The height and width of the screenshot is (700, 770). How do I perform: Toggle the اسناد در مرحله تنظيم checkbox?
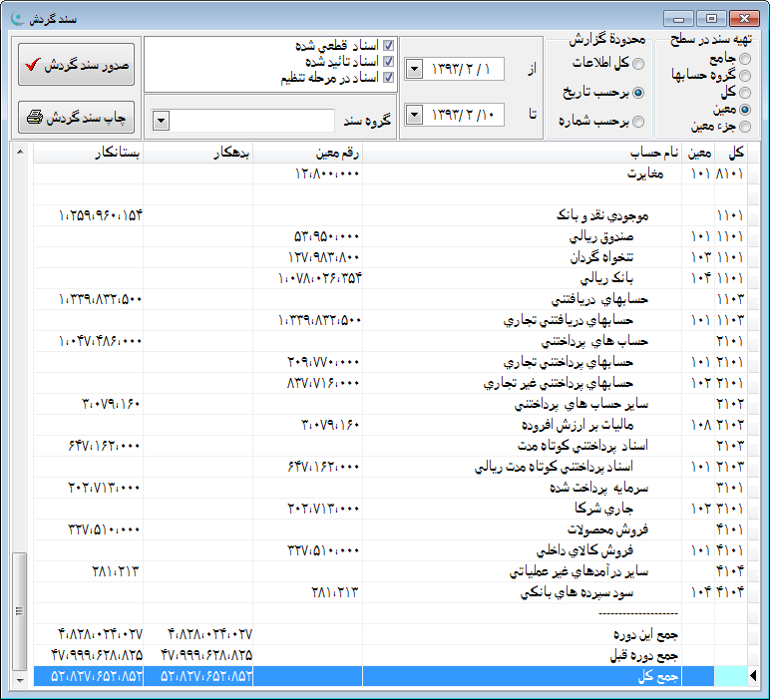click(x=388, y=77)
